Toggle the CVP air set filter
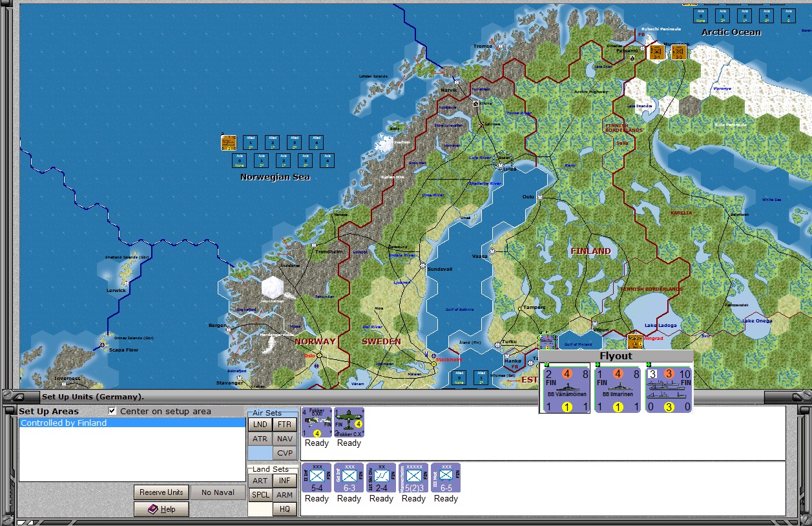812x526 pixels. tap(285, 453)
